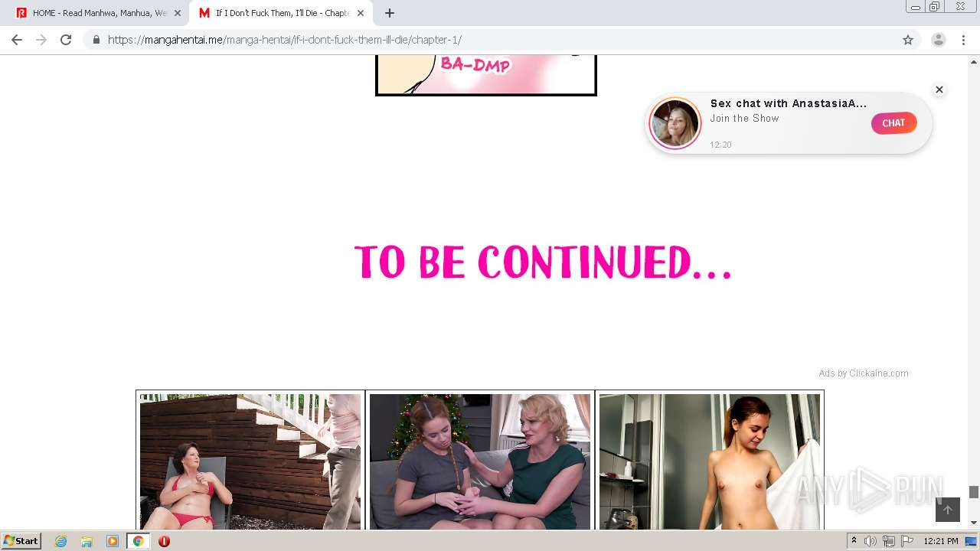
Task: Go back to the previous page
Action: pos(17,40)
